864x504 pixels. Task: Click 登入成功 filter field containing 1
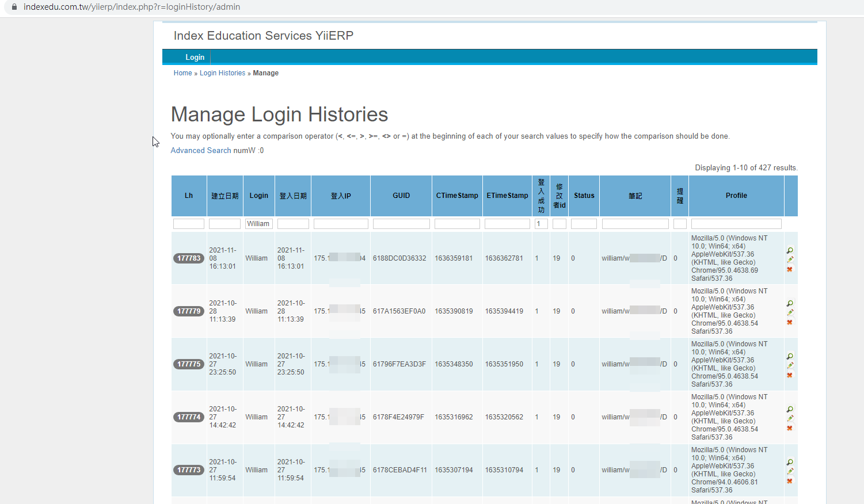click(541, 224)
